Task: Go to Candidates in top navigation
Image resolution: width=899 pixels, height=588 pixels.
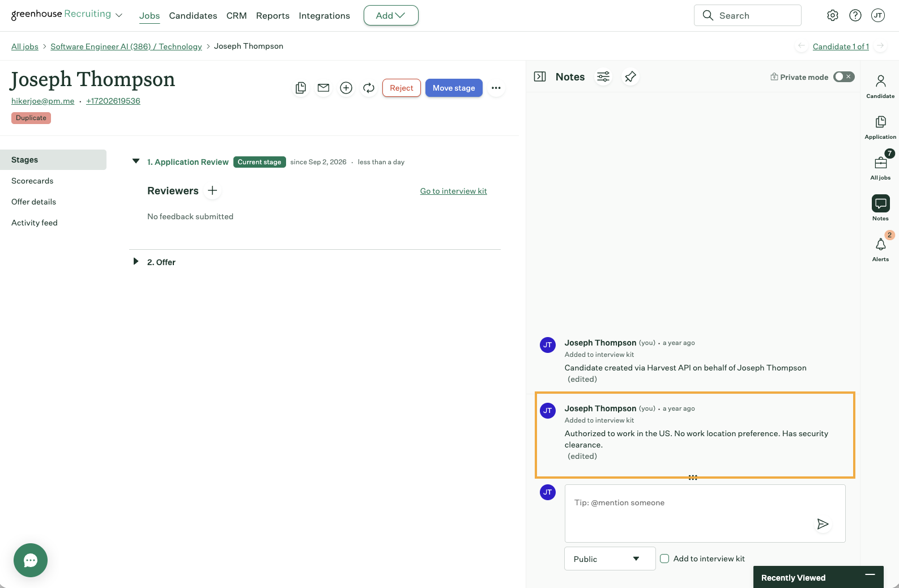Action: coord(193,15)
